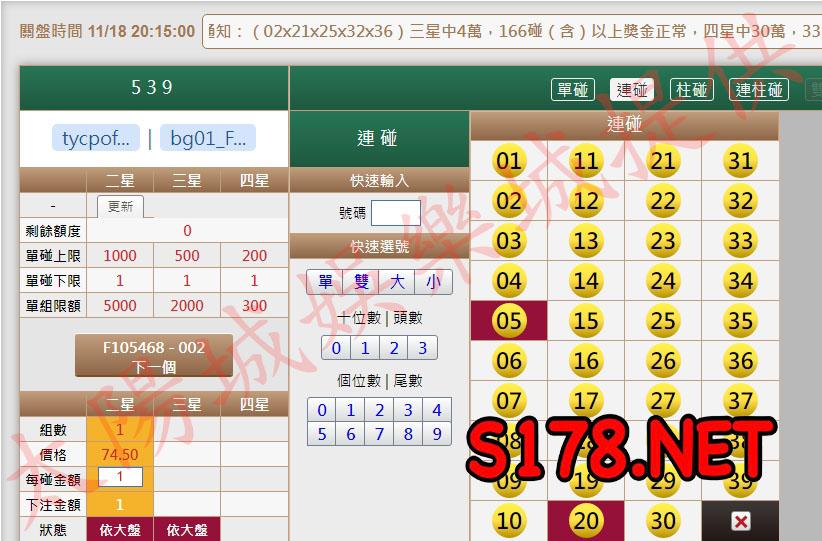Click 依大盤 status under 二星
822x541 pixels.
tap(120, 529)
